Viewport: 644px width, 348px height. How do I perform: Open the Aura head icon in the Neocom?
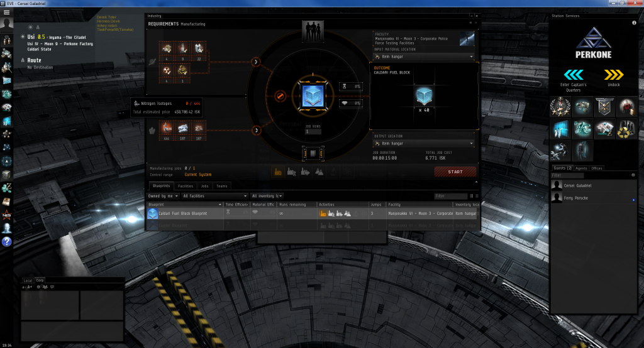[6, 228]
